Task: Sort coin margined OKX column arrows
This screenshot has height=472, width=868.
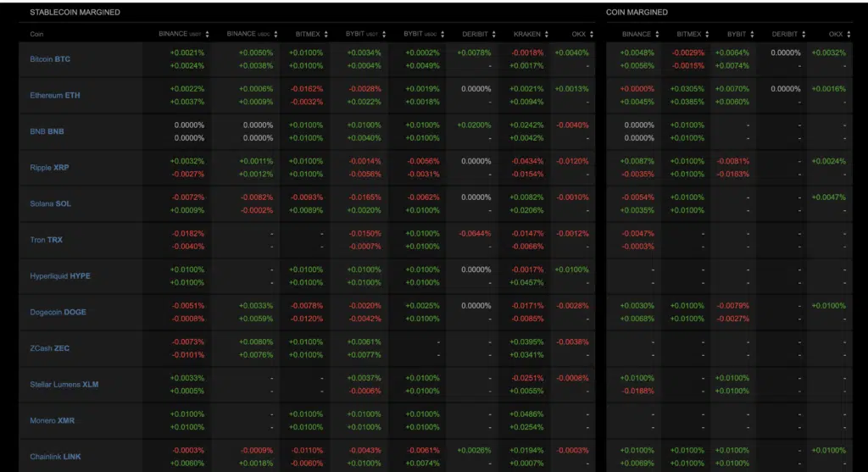Action: pos(849,34)
